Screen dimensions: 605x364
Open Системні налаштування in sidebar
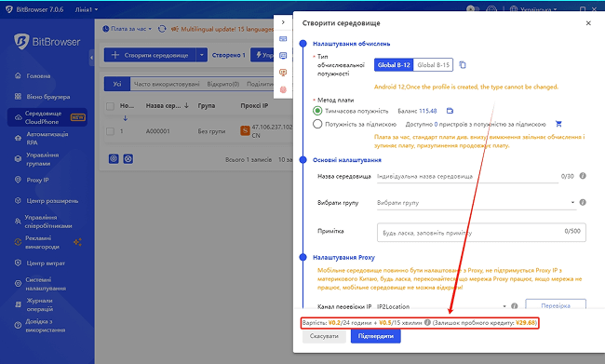[46, 284]
